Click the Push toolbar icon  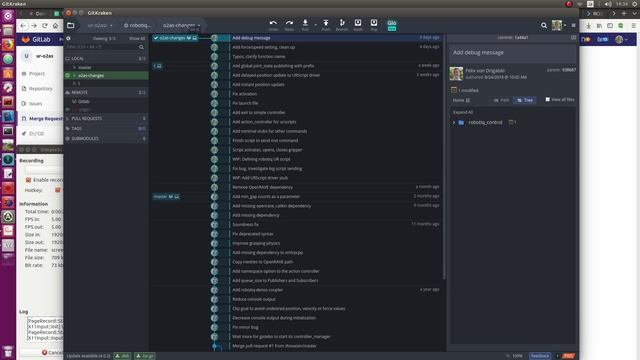click(326, 23)
